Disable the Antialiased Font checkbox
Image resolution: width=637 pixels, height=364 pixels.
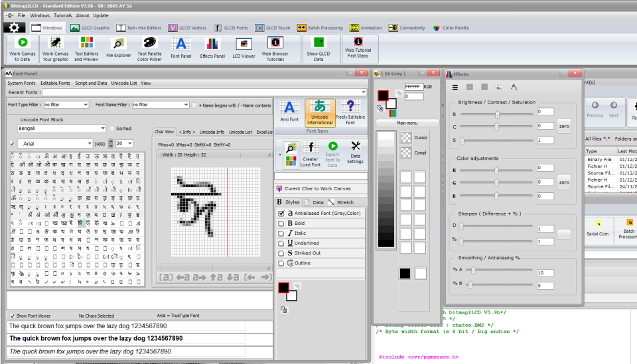(x=281, y=213)
